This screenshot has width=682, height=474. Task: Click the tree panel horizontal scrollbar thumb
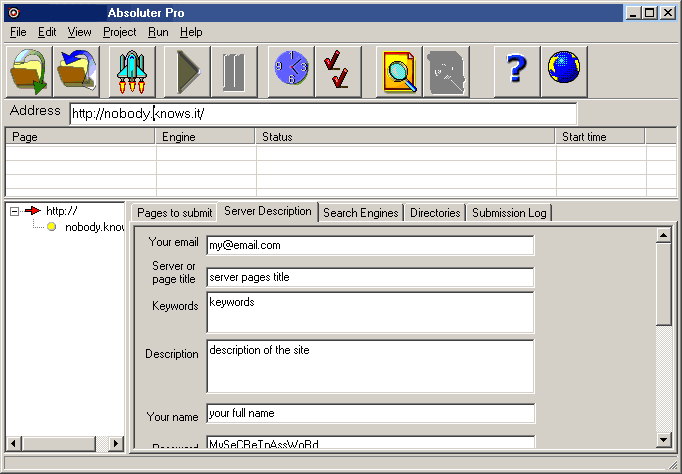click(x=58, y=444)
